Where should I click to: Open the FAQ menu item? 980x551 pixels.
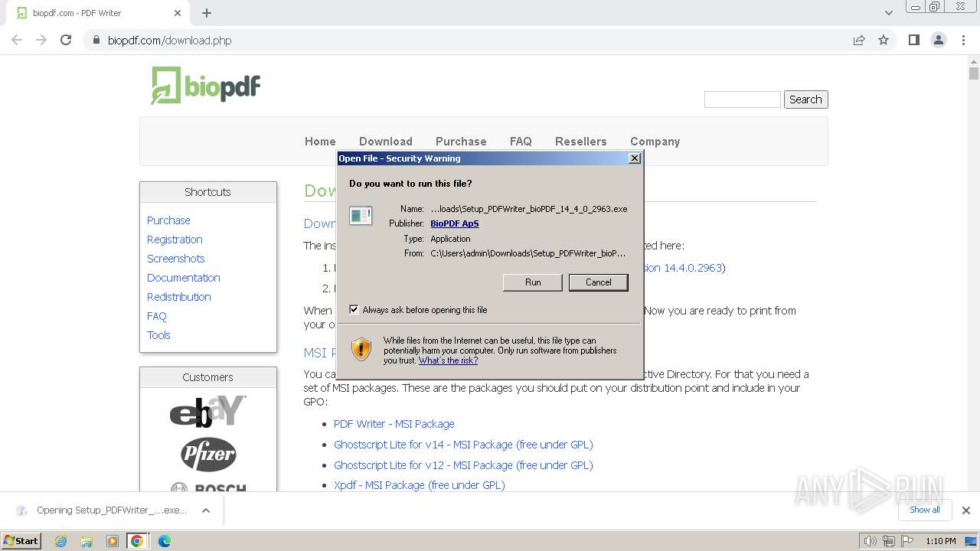pos(521,142)
